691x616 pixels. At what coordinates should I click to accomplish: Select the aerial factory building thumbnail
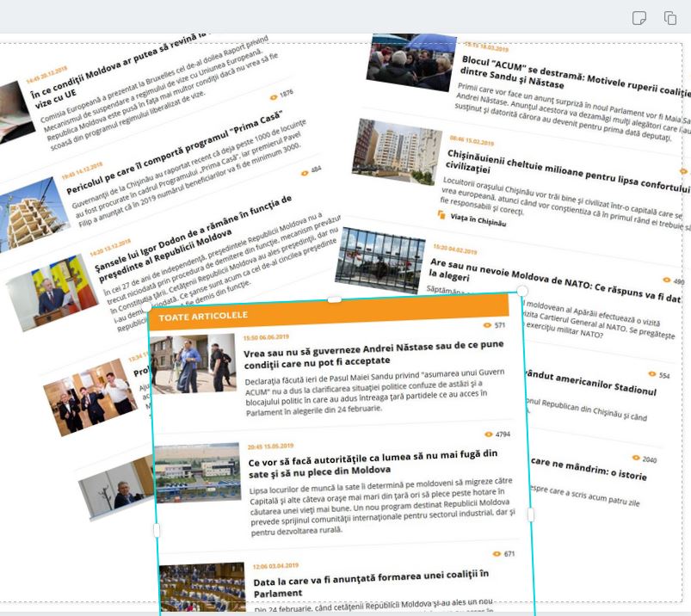(x=197, y=473)
